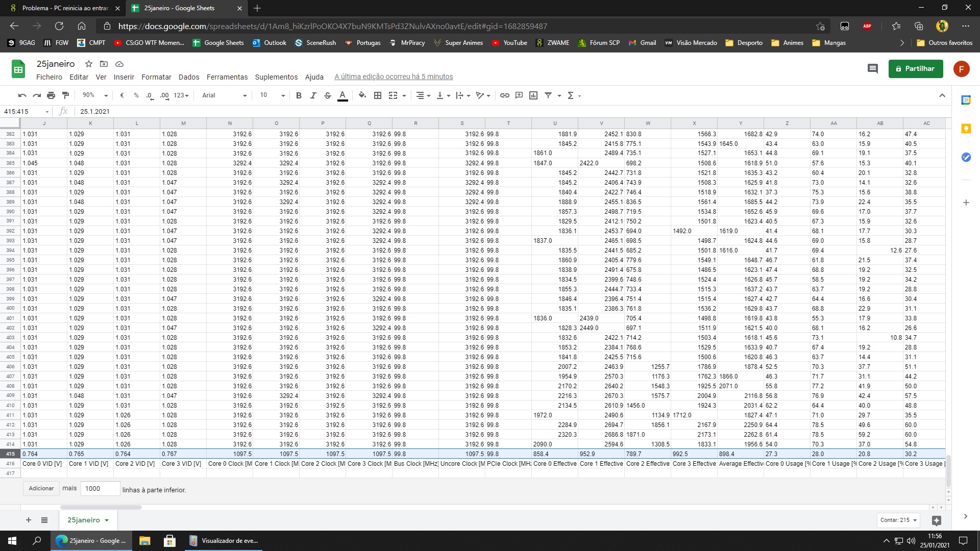The height and width of the screenshot is (551, 980).
Task: Open the 25janeiro sheet tab
Action: pos(84,520)
